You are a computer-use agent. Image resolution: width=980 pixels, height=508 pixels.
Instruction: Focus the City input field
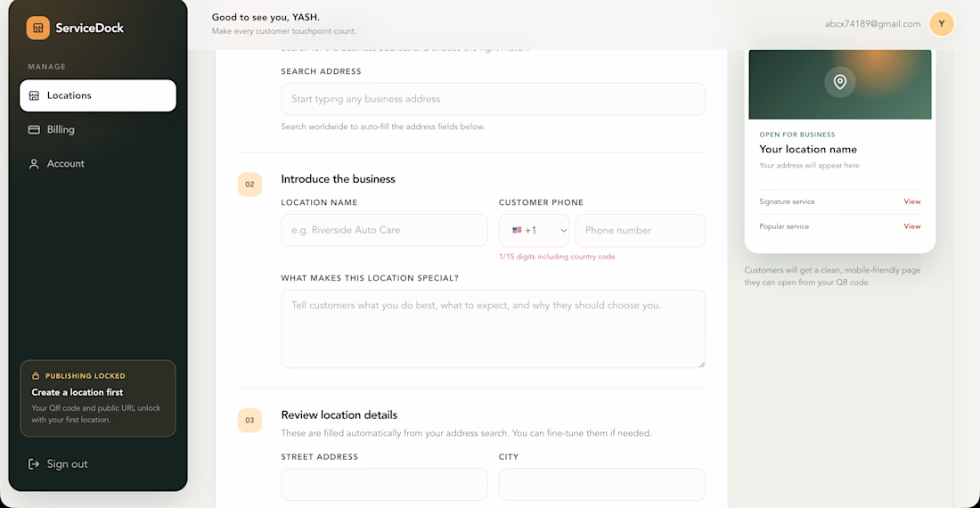coord(602,484)
